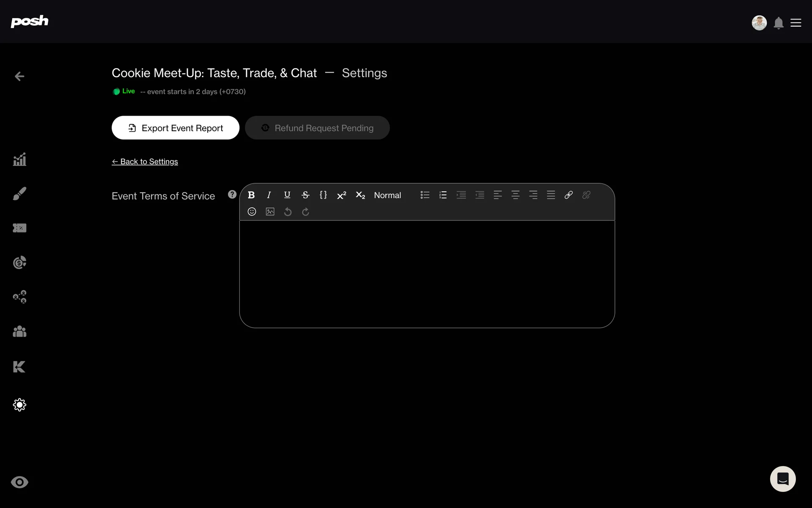This screenshot has width=812, height=508.
Task: Click inside the Terms of Service text area
Action: pos(427,273)
